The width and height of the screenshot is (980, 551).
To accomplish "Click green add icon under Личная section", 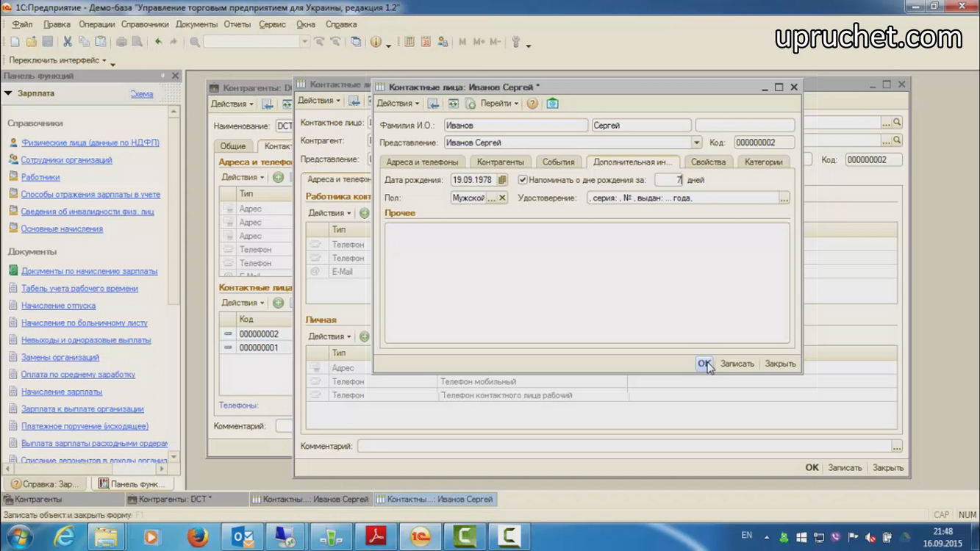I will pyautogui.click(x=364, y=336).
